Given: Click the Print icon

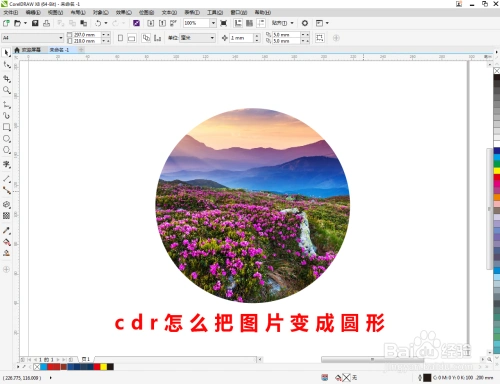Looking at the screenshot, I should click(x=46, y=23).
